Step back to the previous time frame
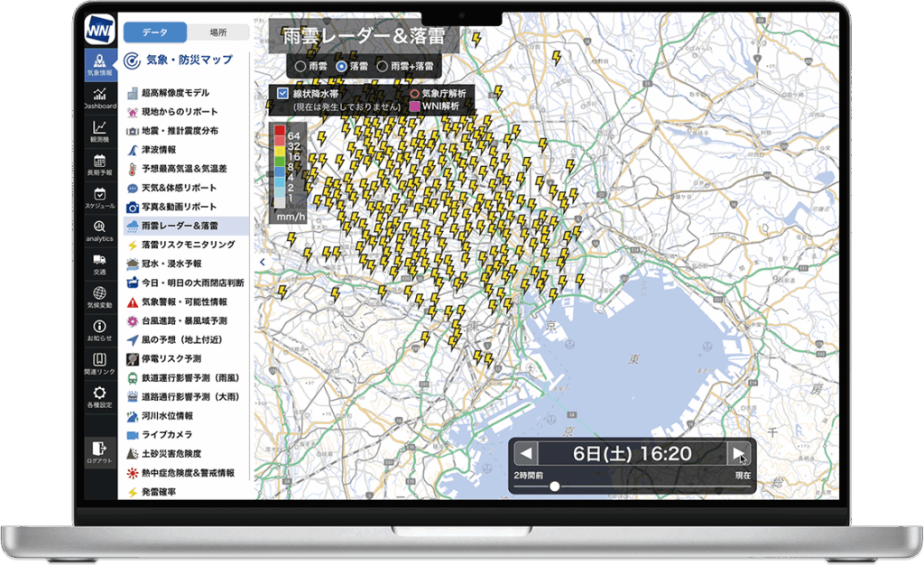924x565 pixels. coord(526,454)
